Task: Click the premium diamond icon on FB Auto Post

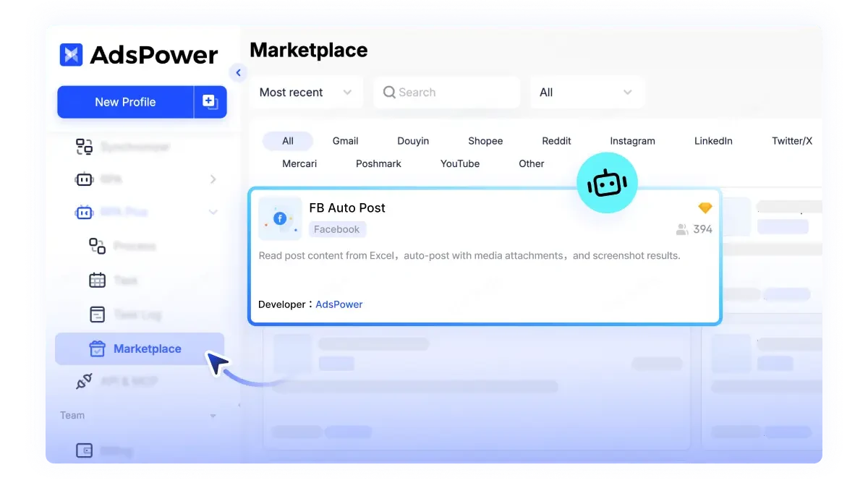Action: point(705,208)
